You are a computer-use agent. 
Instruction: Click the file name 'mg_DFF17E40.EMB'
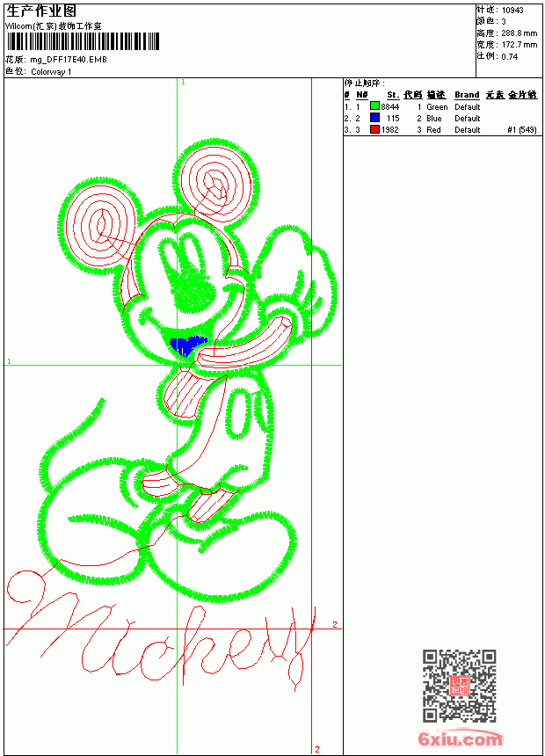click(x=69, y=60)
